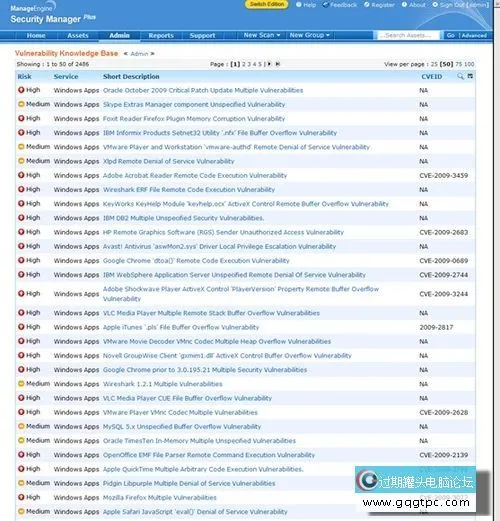This screenshot has height=521, width=500.
Task: Click the Medium risk icon on Xlpd Remote Denial row
Action: [21, 161]
